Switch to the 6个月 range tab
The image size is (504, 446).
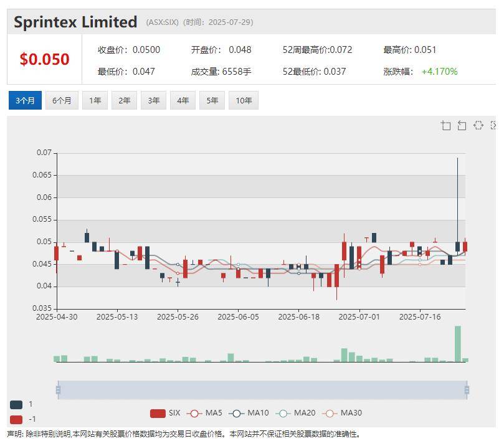(62, 100)
